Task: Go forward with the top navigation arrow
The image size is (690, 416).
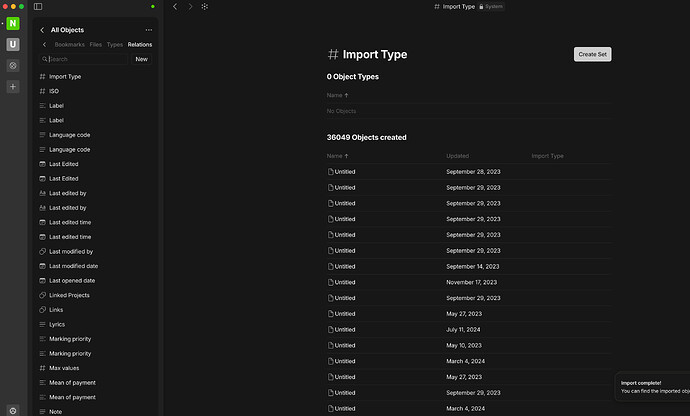Action: coord(190,7)
